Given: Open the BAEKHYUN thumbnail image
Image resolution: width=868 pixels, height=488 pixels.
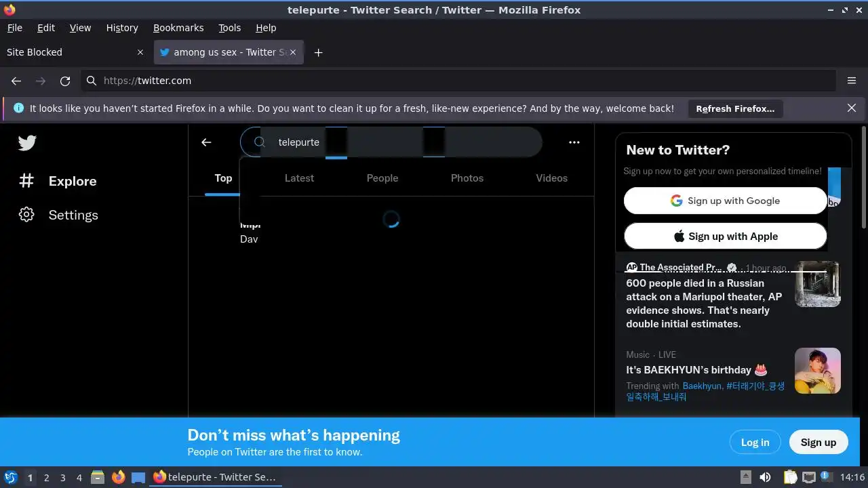Looking at the screenshot, I should coord(817,371).
